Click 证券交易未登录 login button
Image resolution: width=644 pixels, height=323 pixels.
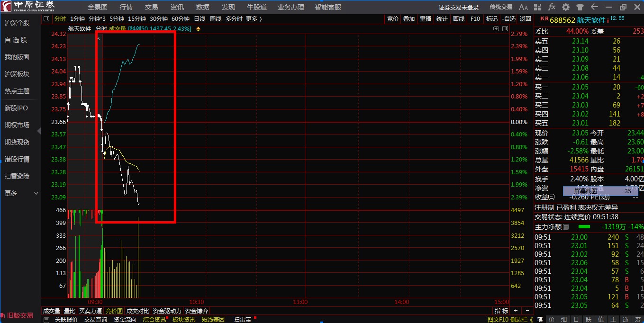pos(459,7)
